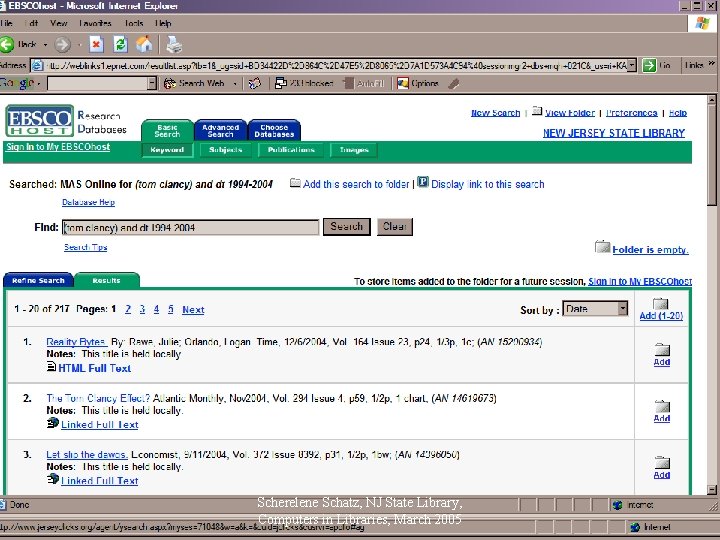This screenshot has width=720, height=540.
Task: Click the green Go arrow icon
Action: 649,65
